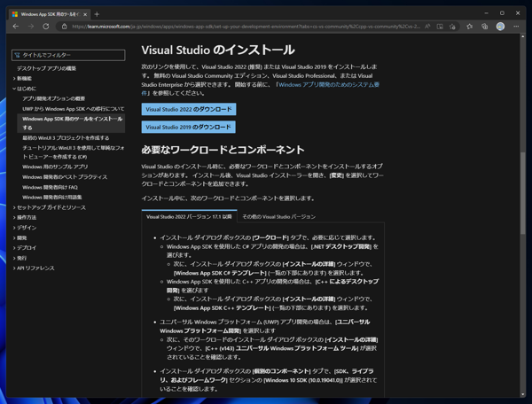This screenshot has width=532, height=404.
Task: Open the WinUI 3 フォト ビューアー tutorial item
Action: (74, 152)
